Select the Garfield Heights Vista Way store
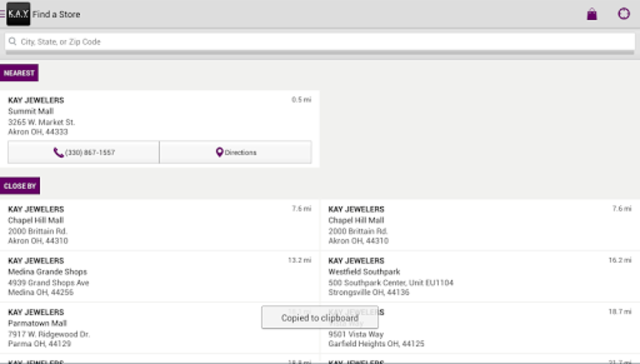This screenshot has width=640, height=364. pyautogui.click(x=480, y=328)
